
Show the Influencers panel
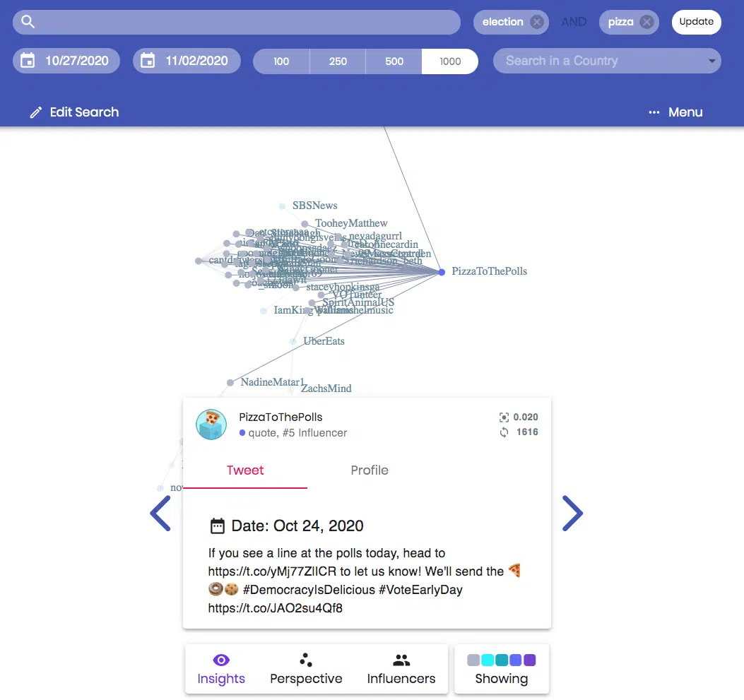click(x=401, y=669)
